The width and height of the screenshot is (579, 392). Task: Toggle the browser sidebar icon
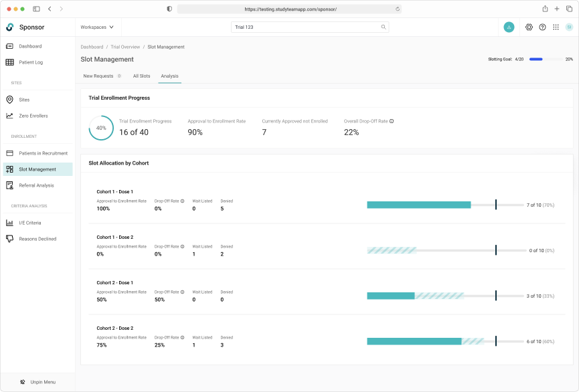pyautogui.click(x=36, y=9)
